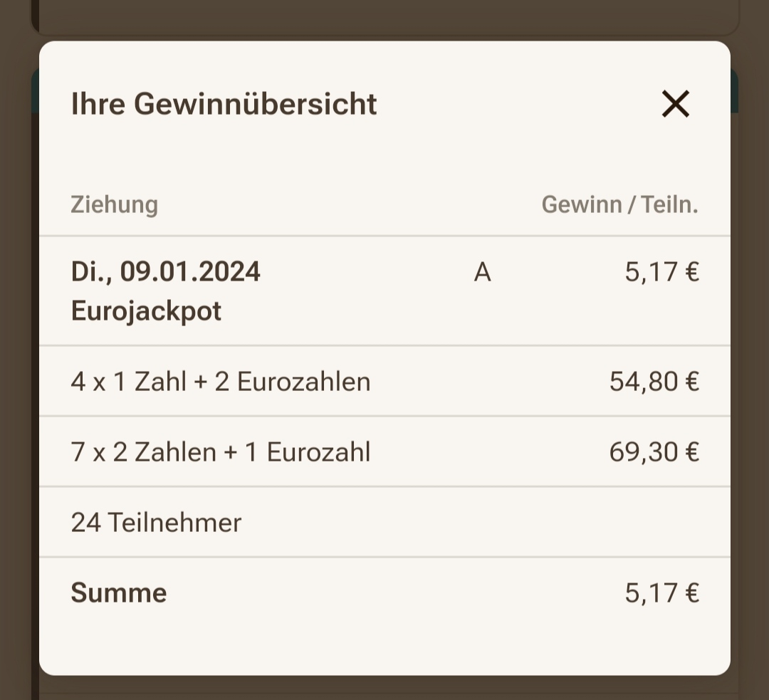Select the Gewinn / Teiln. column header

pos(619,204)
